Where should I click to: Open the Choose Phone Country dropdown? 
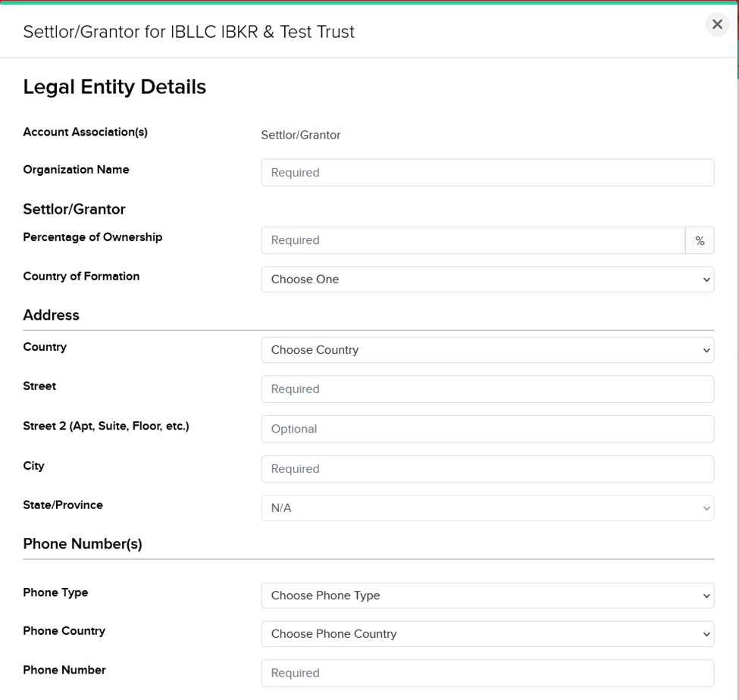click(x=487, y=634)
